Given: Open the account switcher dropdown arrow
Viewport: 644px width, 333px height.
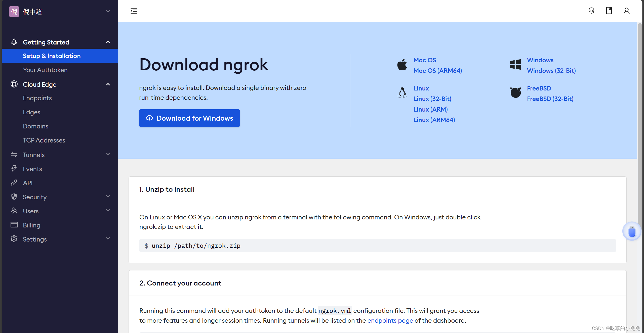Looking at the screenshot, I should [108, 11].
